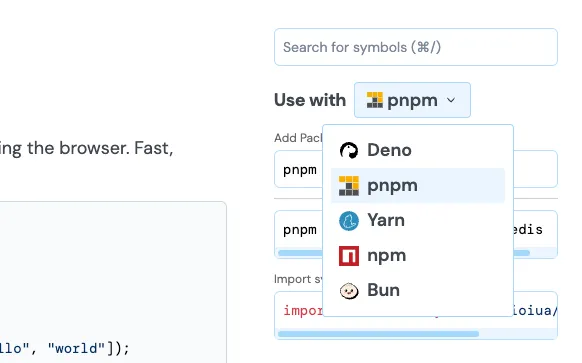Focus the Search for symbols field
The image size is (582, 363).
416,47
